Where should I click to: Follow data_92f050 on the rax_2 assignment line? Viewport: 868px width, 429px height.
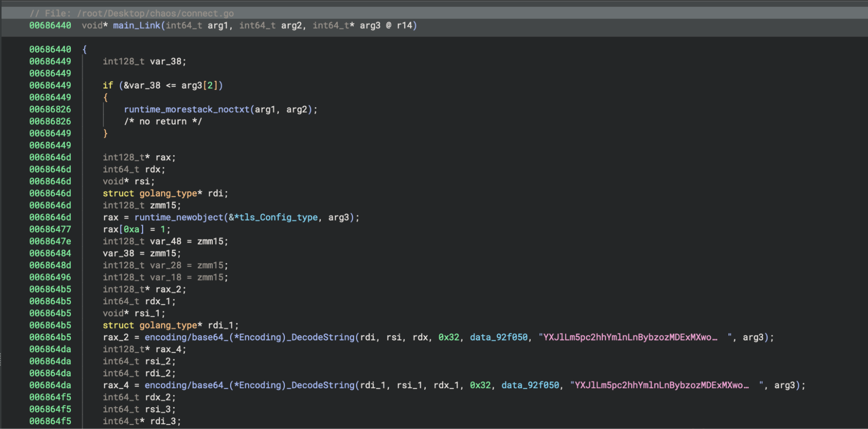498,337
